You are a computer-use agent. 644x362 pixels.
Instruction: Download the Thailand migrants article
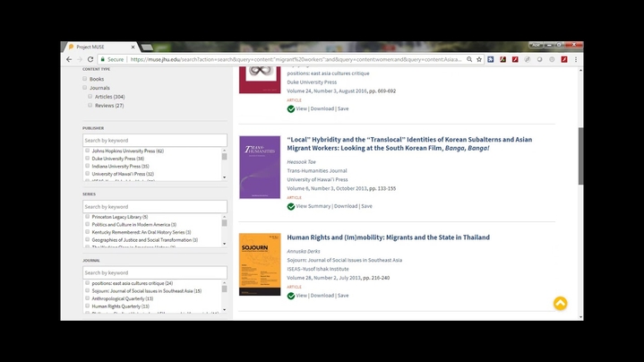pyautogui.click(x=322, y=296)
